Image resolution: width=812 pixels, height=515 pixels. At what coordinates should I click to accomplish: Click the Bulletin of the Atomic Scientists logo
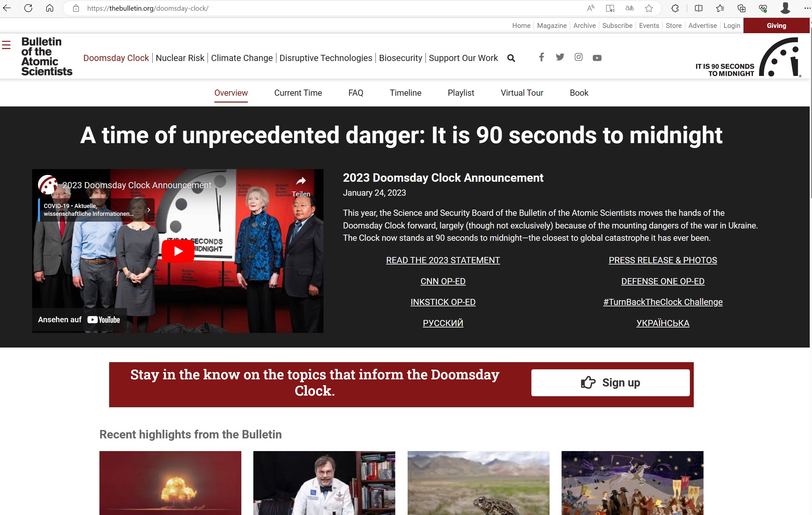pos(46,56)
